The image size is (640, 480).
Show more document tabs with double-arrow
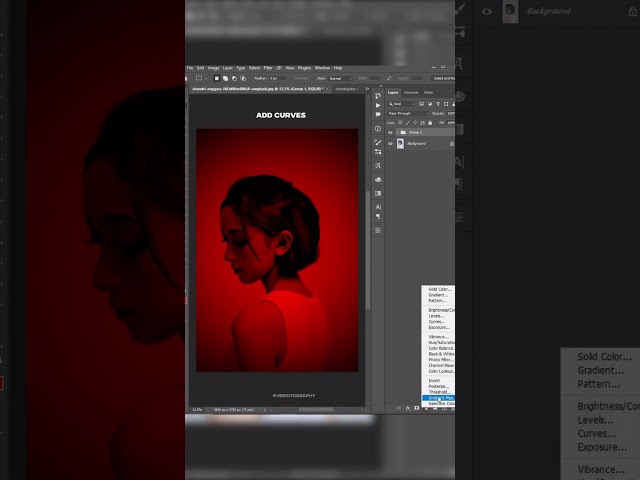(367, 89)
